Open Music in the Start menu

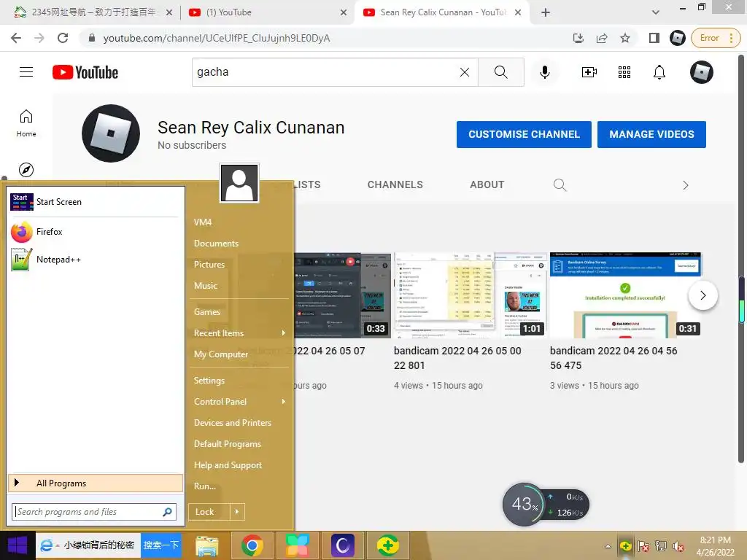click(x=205, y=286)
